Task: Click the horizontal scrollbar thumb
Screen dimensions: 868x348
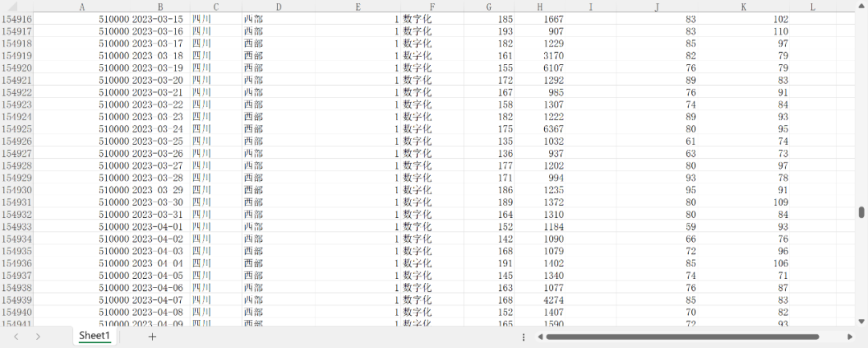Action: 682,337
